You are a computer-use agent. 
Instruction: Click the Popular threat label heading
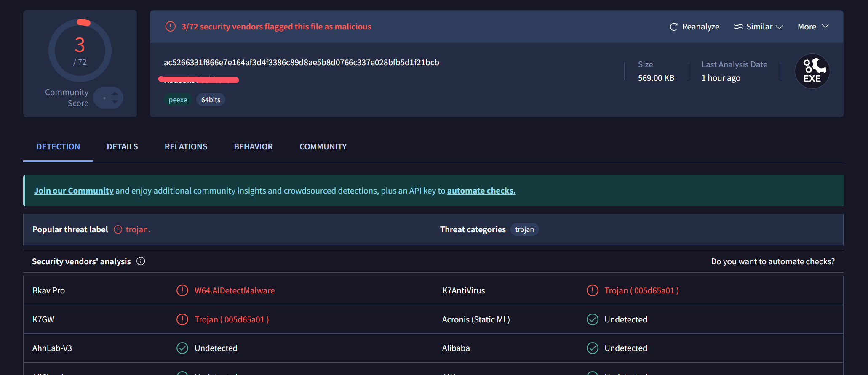pos(70,229)
